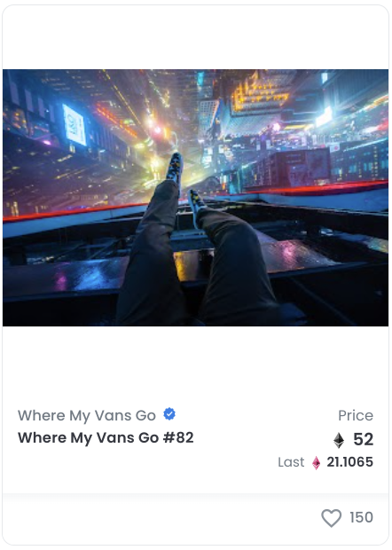
Task: Click the last sale value 21.1065
Action: [x=349, y=462]
